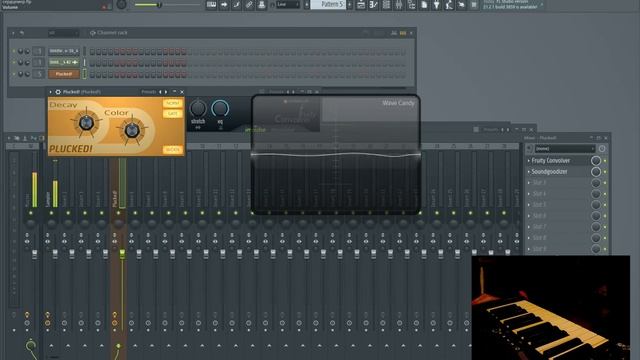Click the NORM button in Plucked!
The image size is (640, 360).
173,103
